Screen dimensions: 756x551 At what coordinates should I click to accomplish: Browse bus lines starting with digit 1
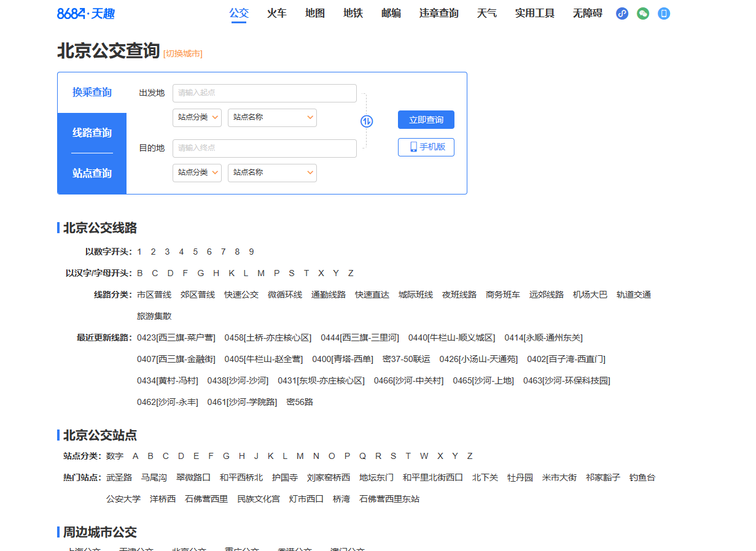pyautogui.click(x=139, y=252)
